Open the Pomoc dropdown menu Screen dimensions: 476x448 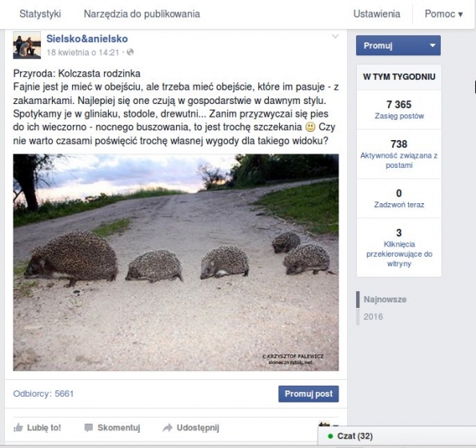pyautogui.click(x=443, y=14)
